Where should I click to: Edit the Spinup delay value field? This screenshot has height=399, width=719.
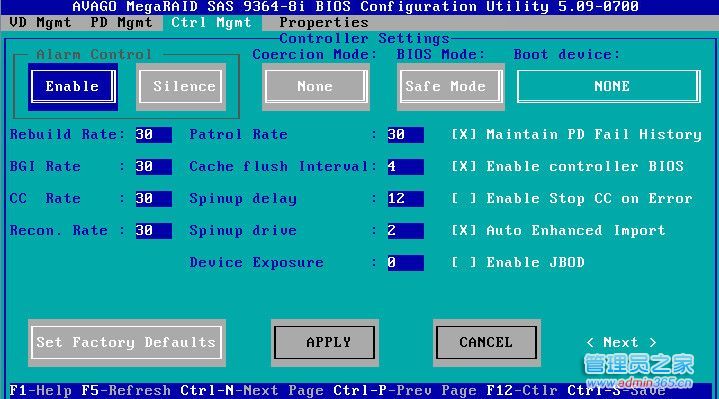(405, 199)
